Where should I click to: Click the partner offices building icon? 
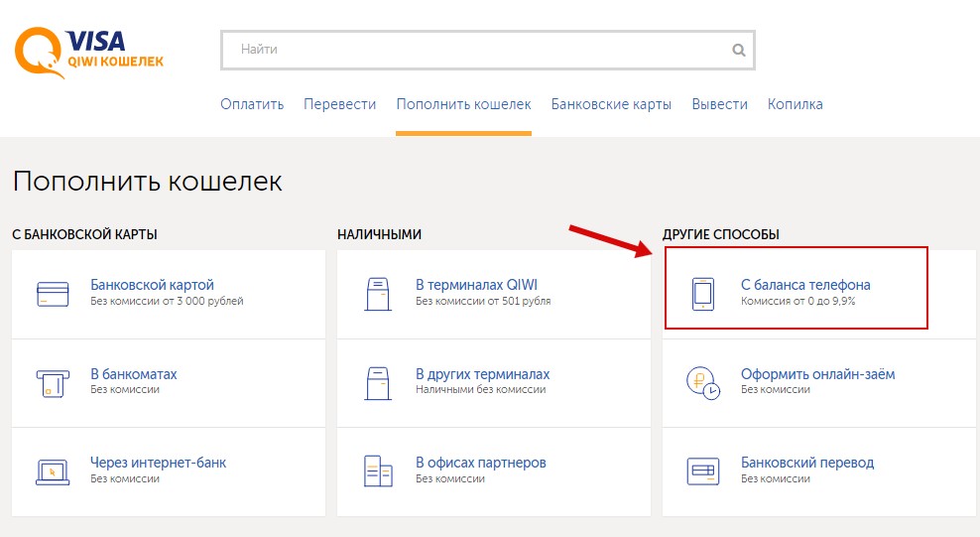point(377,470)
